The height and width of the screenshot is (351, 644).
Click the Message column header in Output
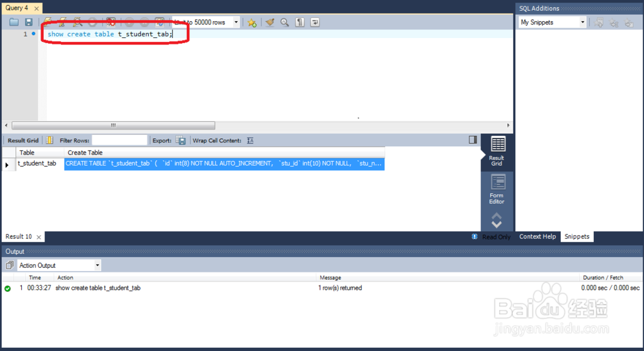point(330,278)
